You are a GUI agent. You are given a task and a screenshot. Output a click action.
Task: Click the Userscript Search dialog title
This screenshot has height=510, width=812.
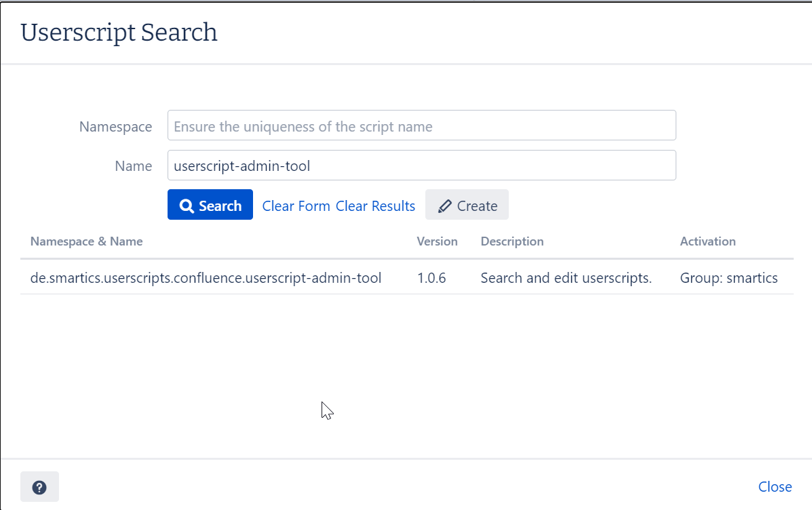pos(119,32)
